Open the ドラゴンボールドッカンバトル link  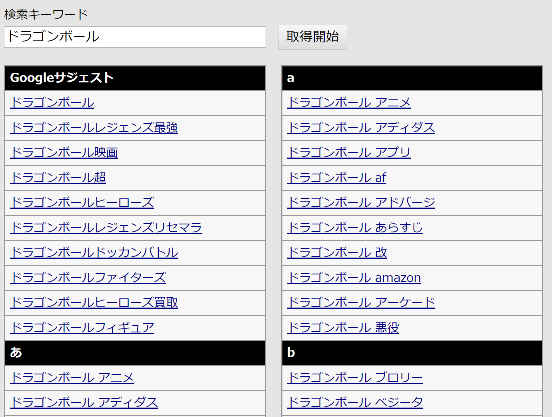tap(94, 253)
